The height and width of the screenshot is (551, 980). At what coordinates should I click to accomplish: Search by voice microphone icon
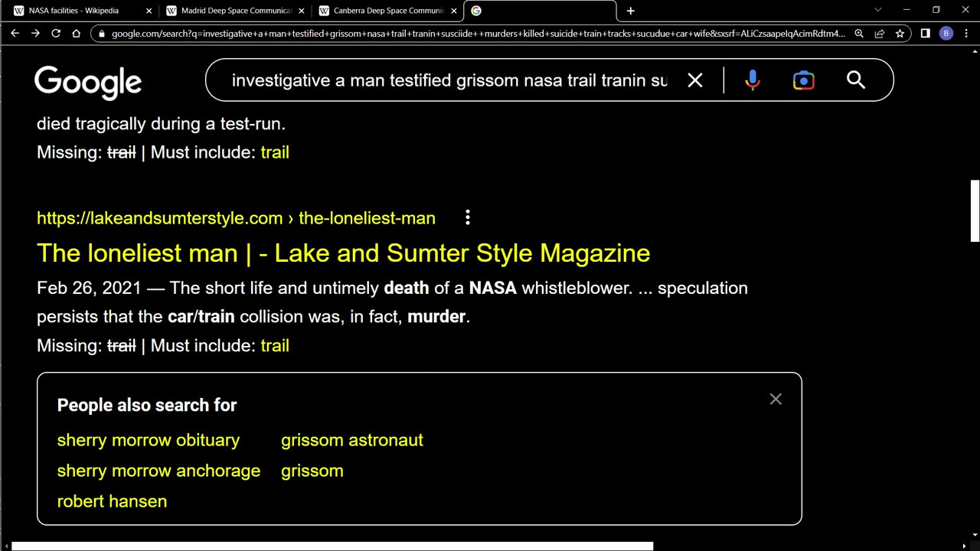(753, 80)
